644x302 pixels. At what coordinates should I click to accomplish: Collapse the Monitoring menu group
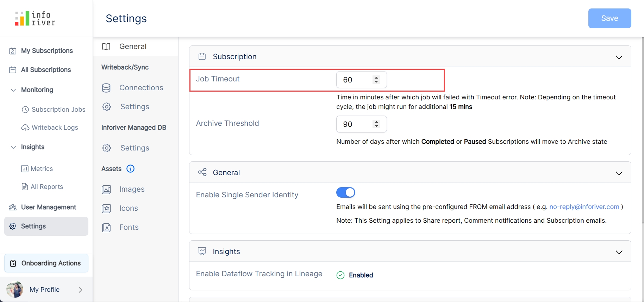(x=13, y=90)
